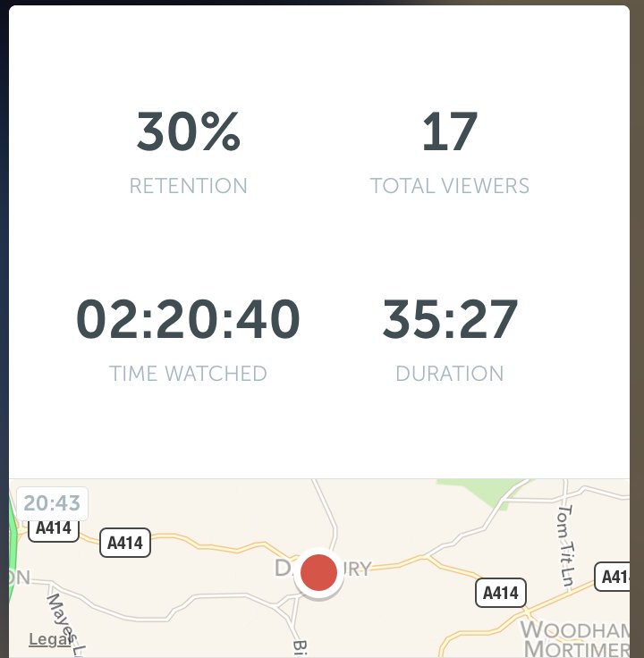Click the TIME WATCHED label

[x=188, y=374]
